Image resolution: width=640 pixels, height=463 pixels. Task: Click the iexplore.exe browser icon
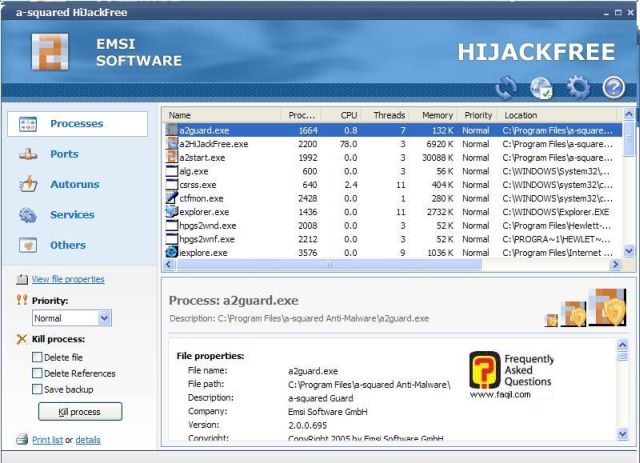tap(171, 253)
